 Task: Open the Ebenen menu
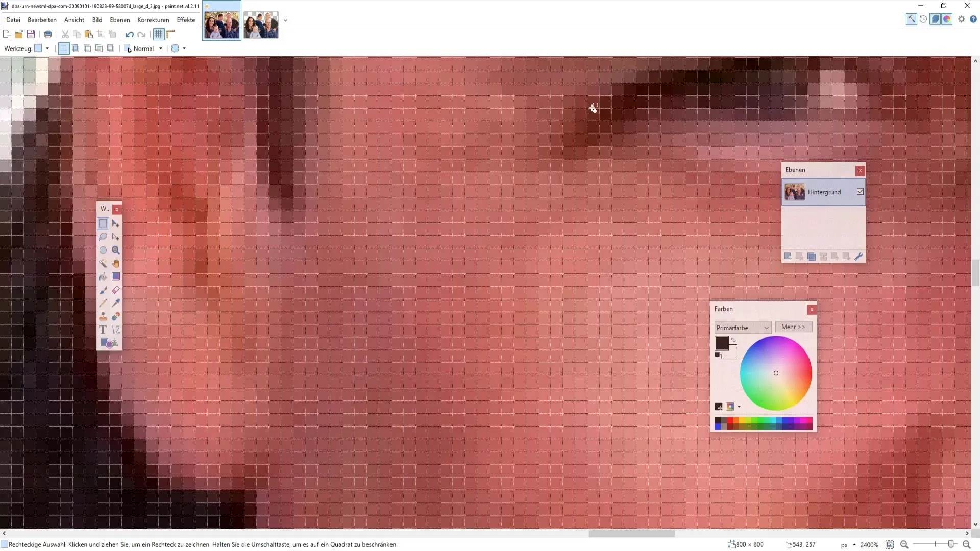click(120, 20)
